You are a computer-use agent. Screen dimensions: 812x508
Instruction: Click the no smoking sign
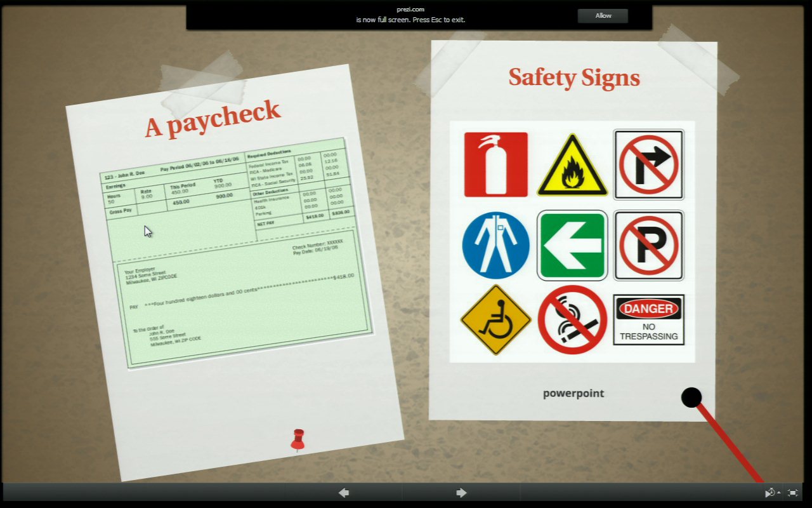tap(572, 319)
